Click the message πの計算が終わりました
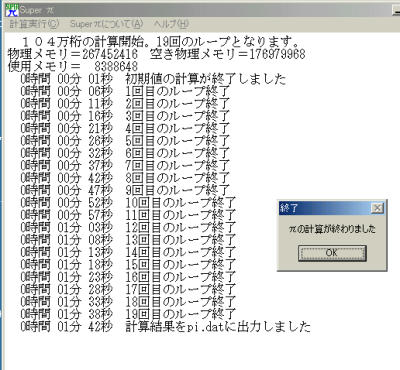This screenshot has width=400, height=370. click(332, 229)
